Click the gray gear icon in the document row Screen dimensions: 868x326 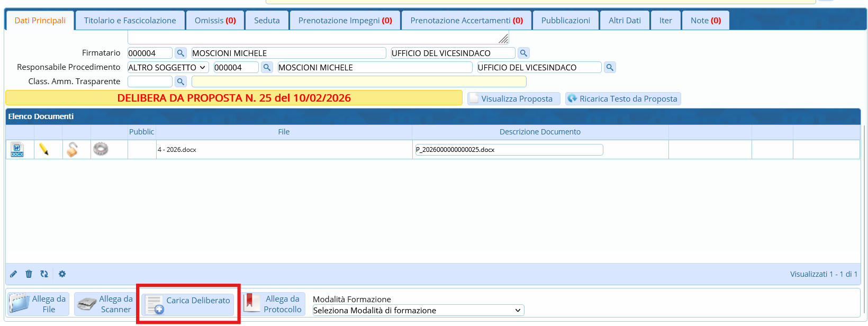[x=101, y=149]
